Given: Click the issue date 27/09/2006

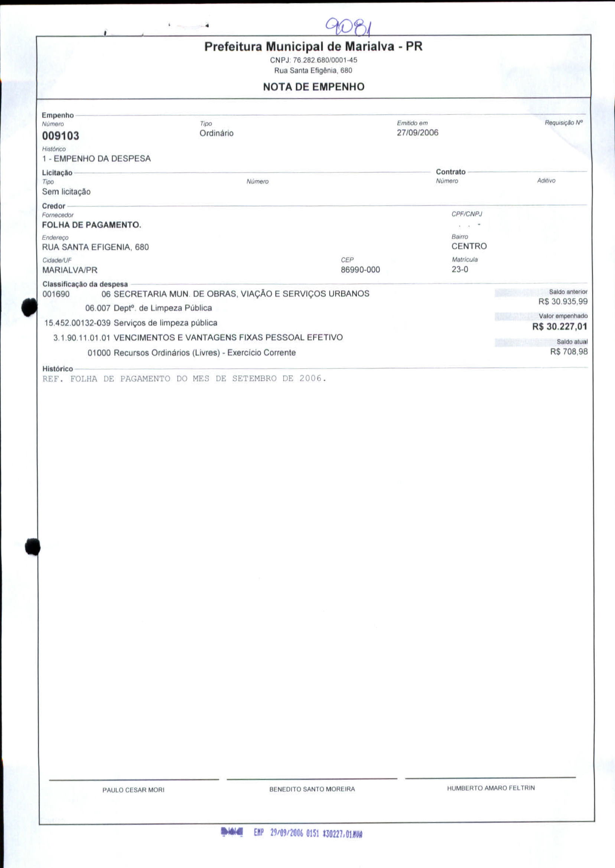Looking at the screenshot, I should coord(417,133).
